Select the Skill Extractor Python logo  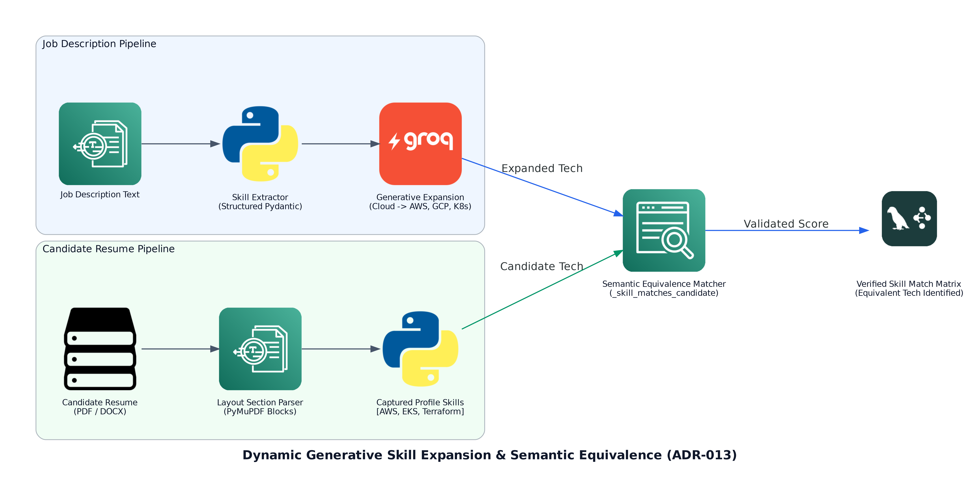[260, 144]
